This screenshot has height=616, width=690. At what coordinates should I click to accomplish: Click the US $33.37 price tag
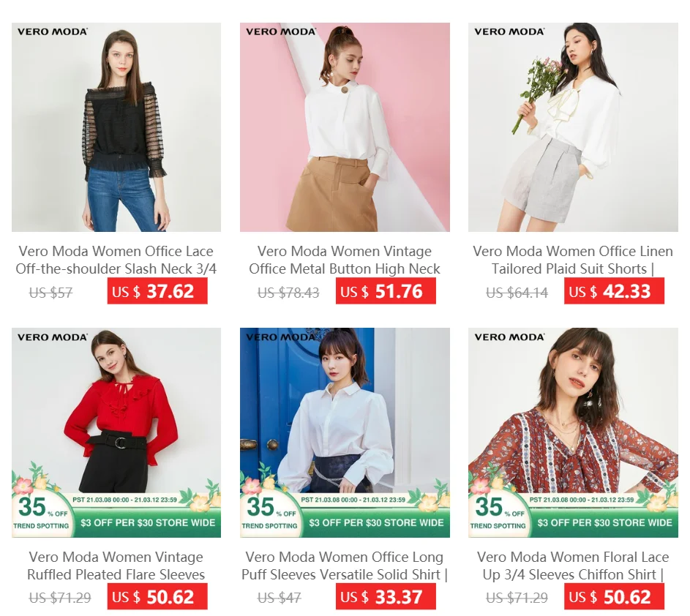[386, 597]
